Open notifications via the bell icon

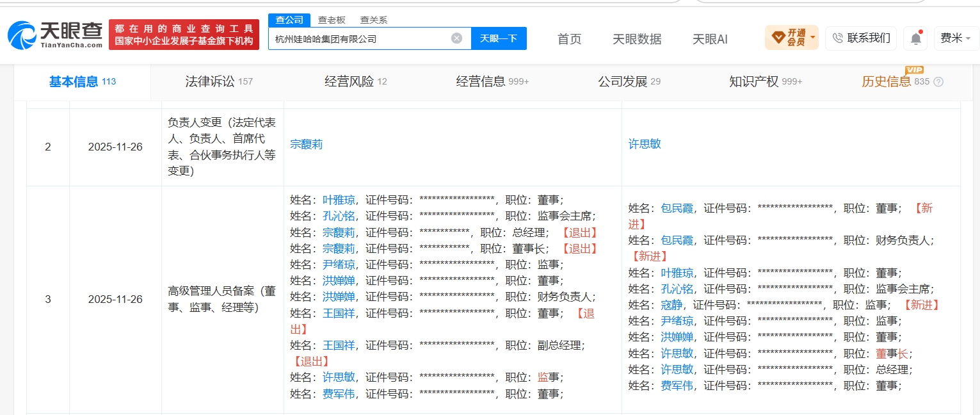click(x=916, y=38)
